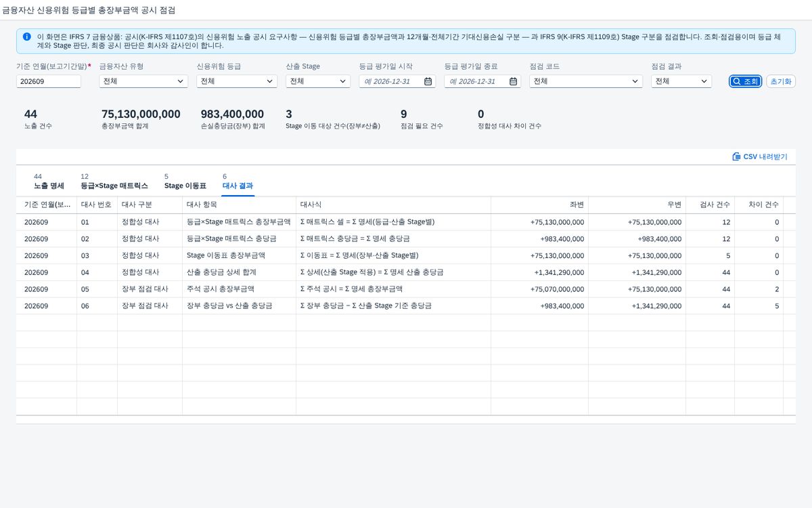Viewport: 812px width, 508px height.
Task: Select row text 등급×Stage 매트릭스 충당금
Action: [230, 239]
